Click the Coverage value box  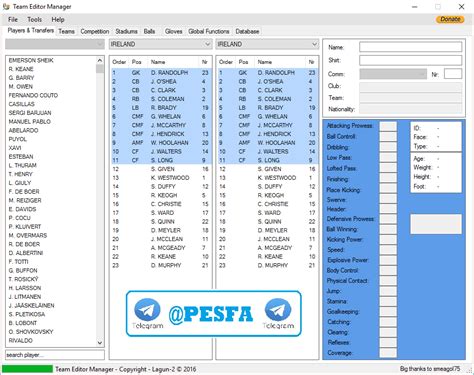click(388, 353)
